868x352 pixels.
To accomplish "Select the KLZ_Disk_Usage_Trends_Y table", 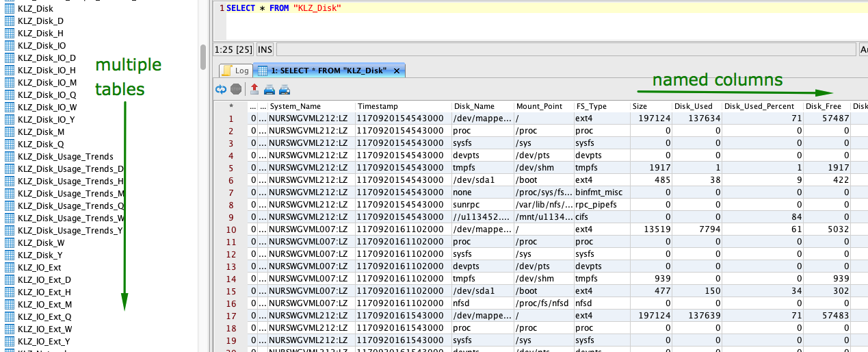I will coord(70,230).
